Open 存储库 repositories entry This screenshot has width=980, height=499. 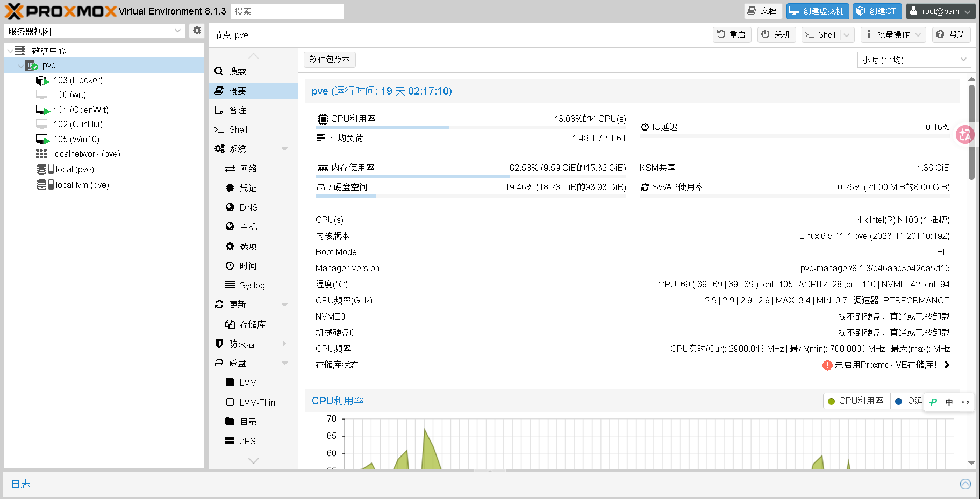tap(253, 324)
